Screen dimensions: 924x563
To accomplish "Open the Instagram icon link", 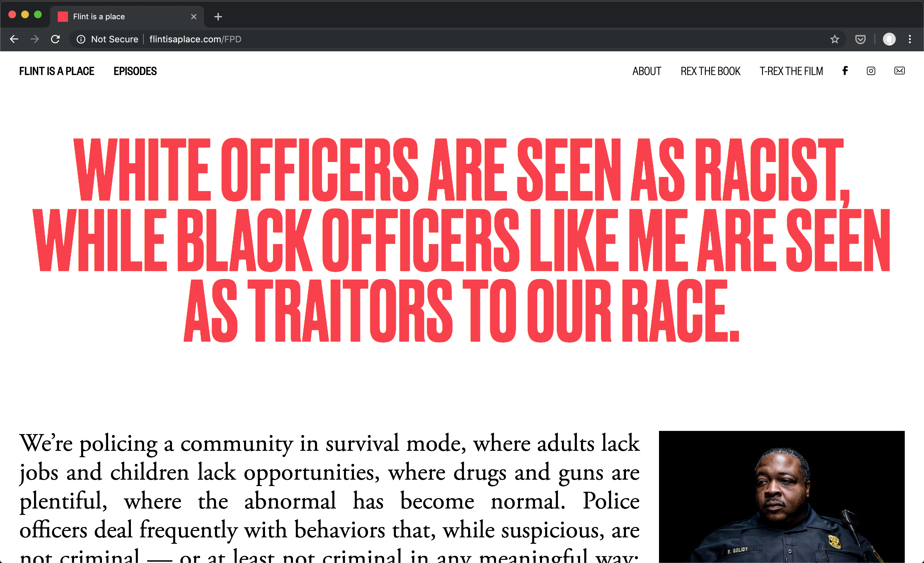I will [871, 71].
